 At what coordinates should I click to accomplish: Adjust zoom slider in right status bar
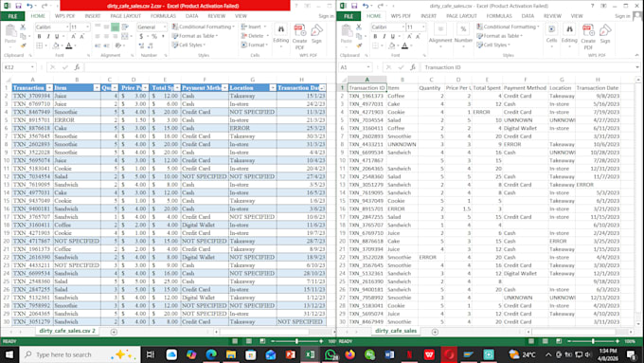pyautogui.click(x=593, y=341)
